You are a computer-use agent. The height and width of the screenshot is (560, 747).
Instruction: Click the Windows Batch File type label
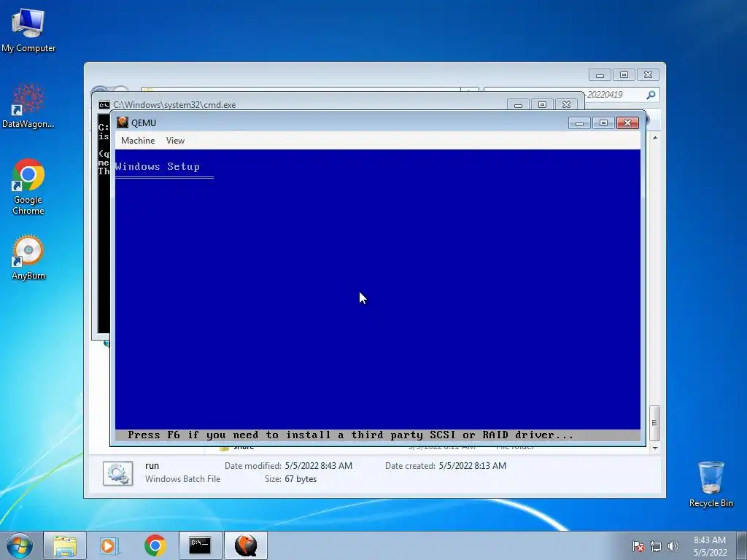(182, 479)
